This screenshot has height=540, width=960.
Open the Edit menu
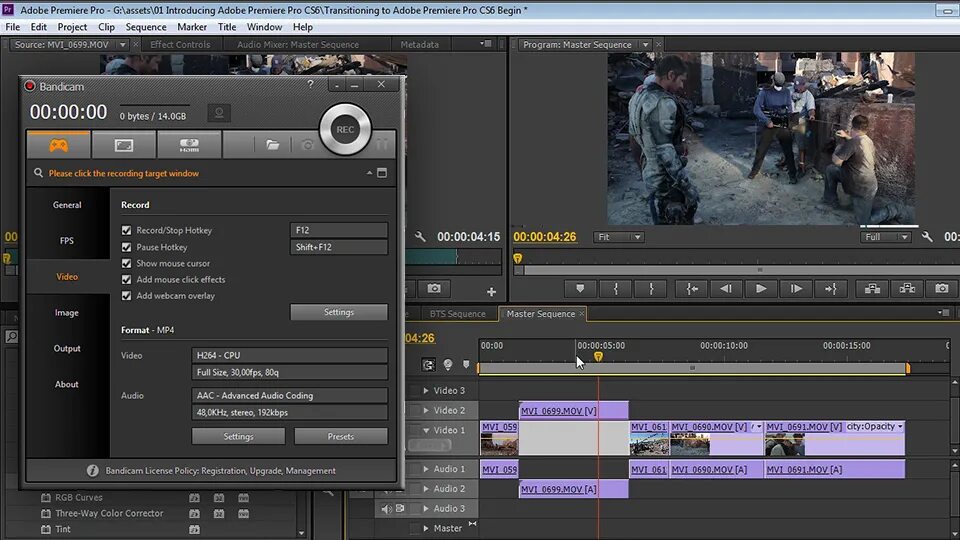[39, 27]
